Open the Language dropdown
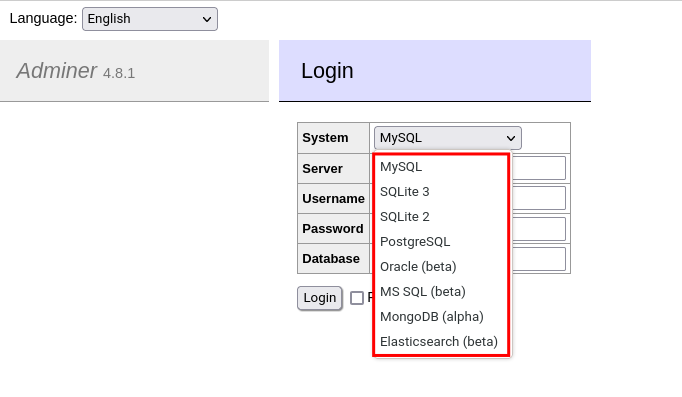The width and height of the screenshot is (682, 397). (150, 19)
